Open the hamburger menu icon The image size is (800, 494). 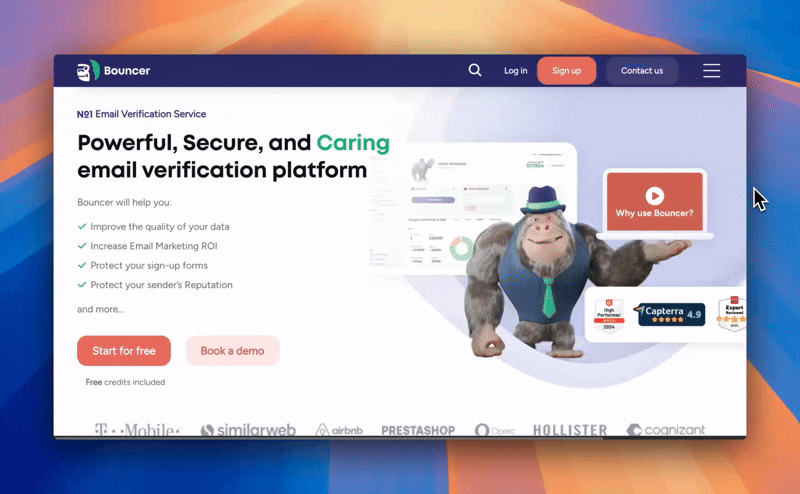click(x=711, y=70)
